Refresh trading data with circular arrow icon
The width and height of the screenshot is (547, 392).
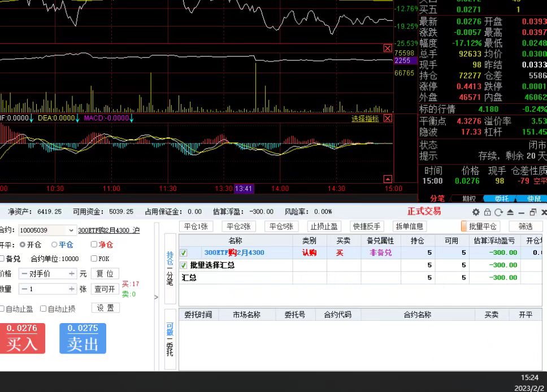(498, 212)
